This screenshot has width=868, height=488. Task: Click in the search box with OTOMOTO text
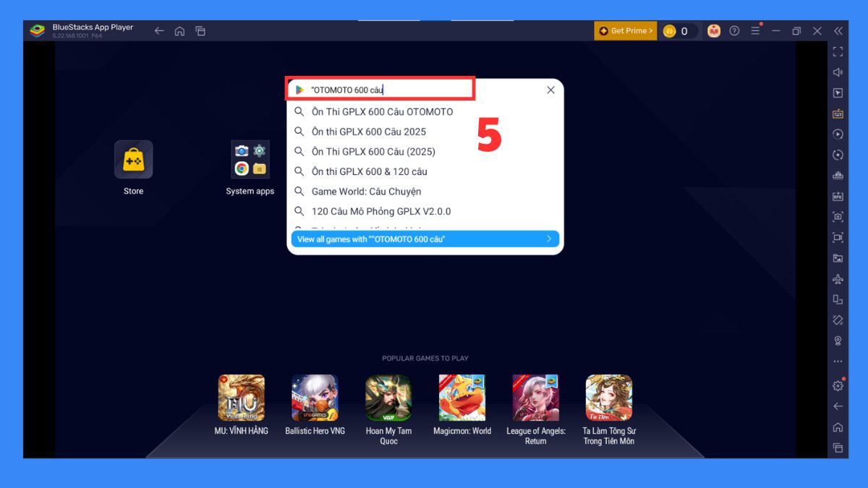427,90
